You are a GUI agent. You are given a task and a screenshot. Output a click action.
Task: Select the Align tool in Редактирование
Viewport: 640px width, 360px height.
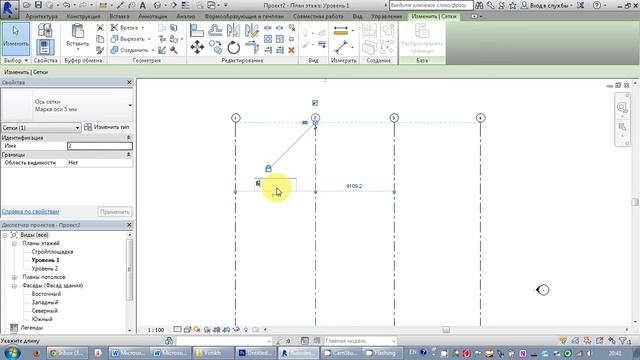197,31
